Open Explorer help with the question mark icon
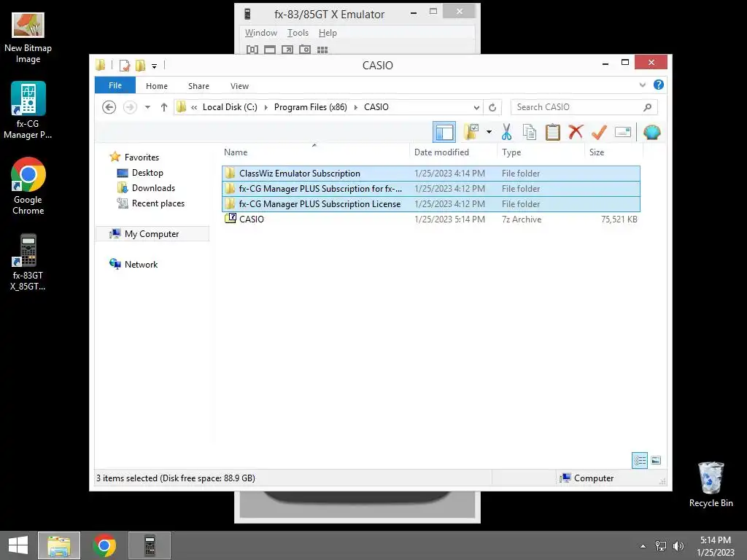 point(659,85)
